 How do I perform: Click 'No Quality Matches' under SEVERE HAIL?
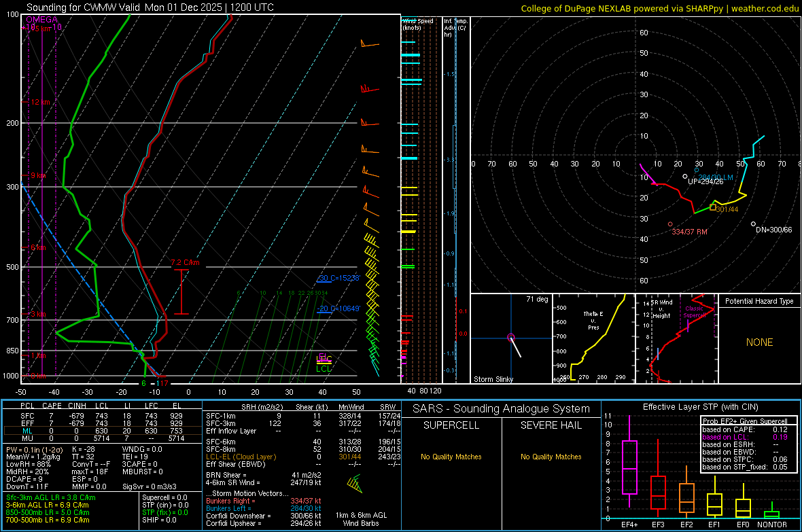tap(551, 457)
